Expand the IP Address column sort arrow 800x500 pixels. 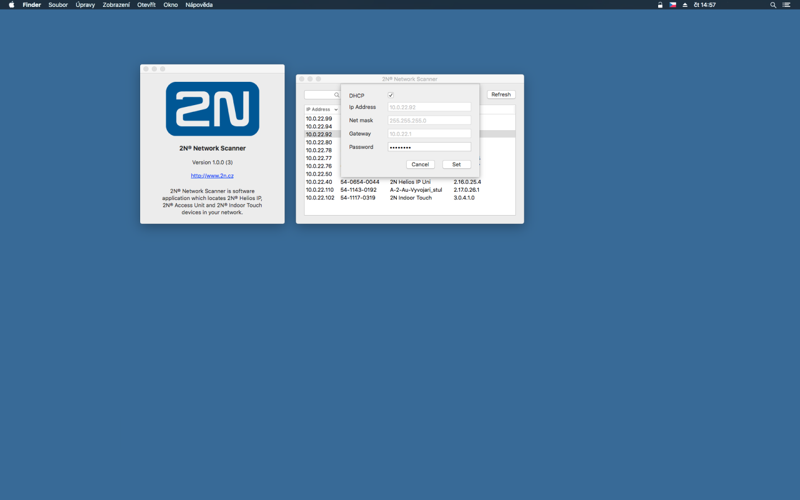tap(336, 110)
